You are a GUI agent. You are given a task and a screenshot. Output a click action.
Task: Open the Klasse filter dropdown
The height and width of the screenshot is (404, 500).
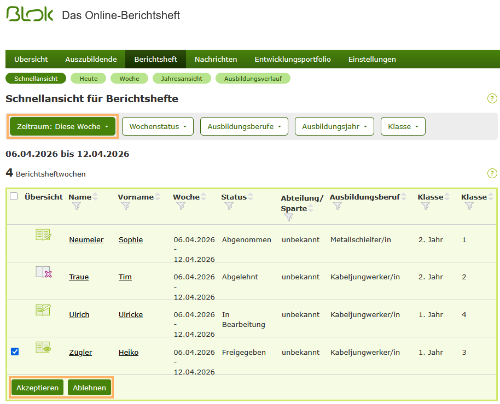(403, 126)
